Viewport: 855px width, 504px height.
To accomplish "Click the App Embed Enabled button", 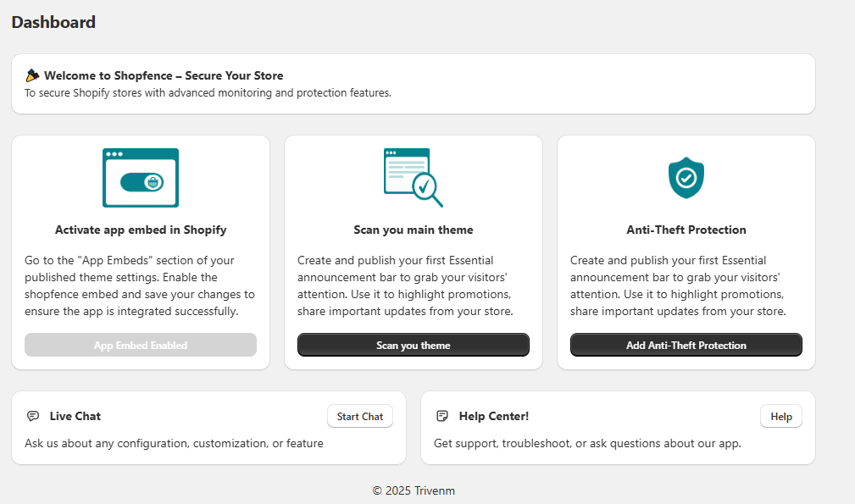I will point(141,345).
